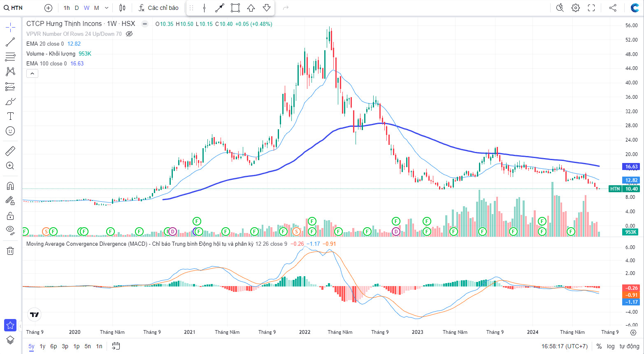Toggle lock all drawings

pyautogui.click(x=10, y=216)
